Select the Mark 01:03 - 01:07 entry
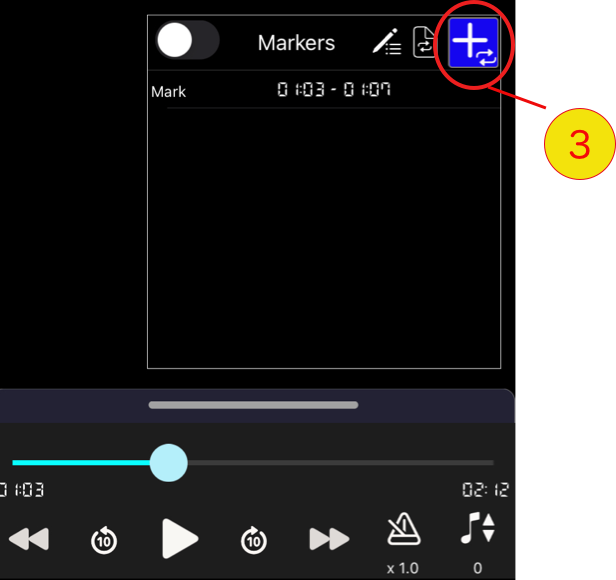Screen dimensions: 616x580 325,90
